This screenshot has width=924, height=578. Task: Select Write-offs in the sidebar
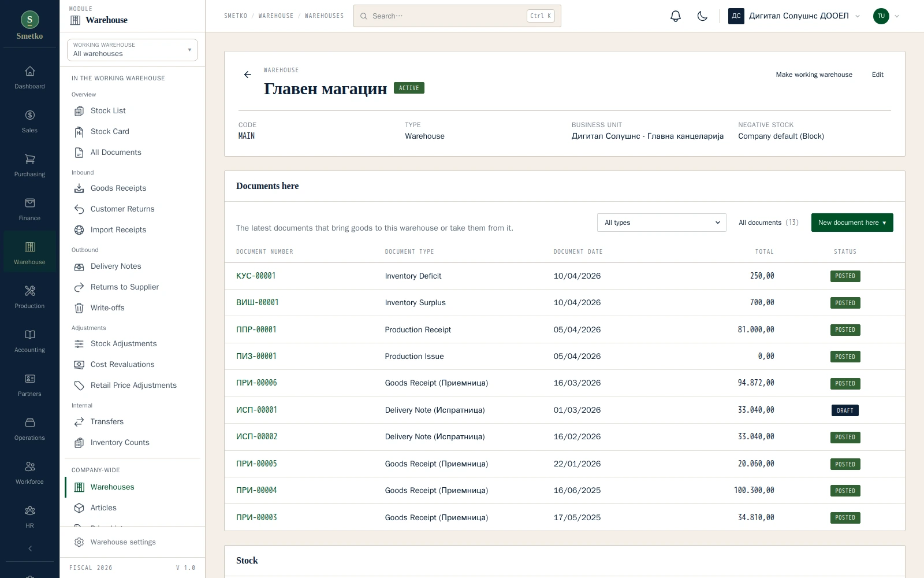click(x=132, y=308)
